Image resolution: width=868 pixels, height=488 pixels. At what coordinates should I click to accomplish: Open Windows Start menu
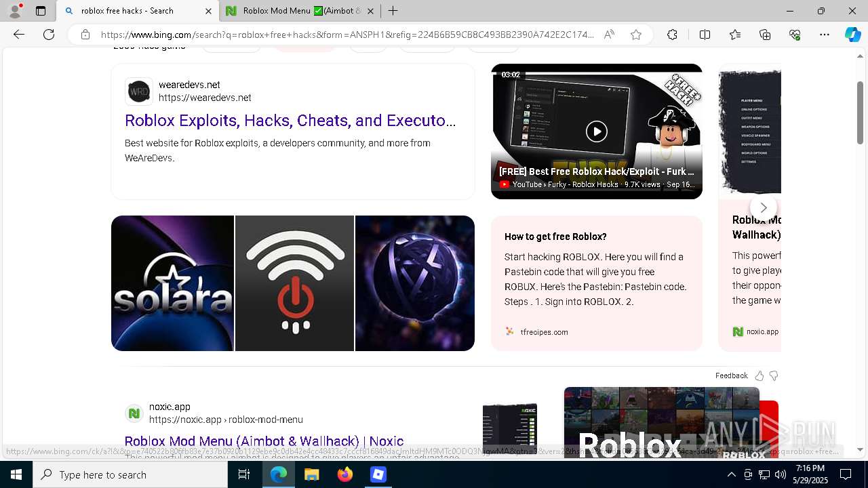pos(16,474)
